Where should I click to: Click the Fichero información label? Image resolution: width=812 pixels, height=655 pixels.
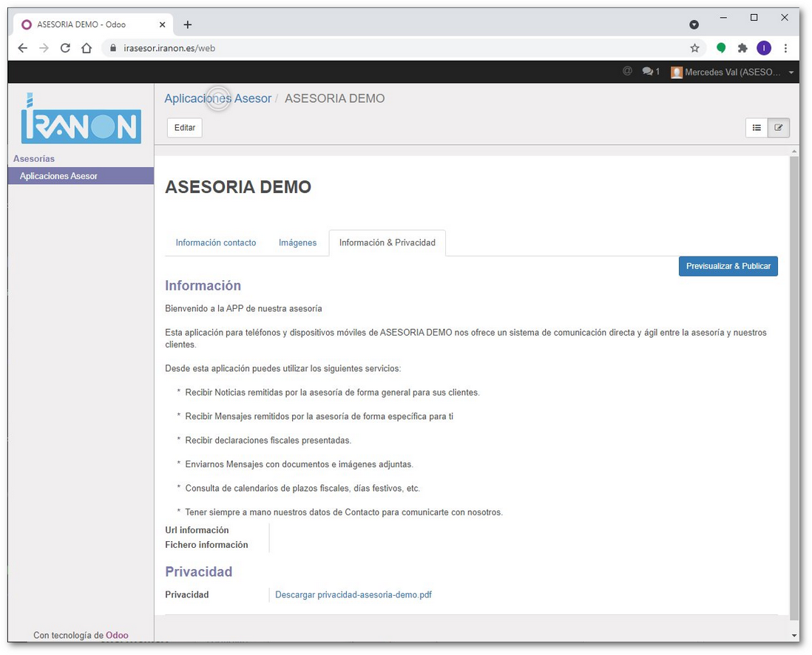coord(206,545)
